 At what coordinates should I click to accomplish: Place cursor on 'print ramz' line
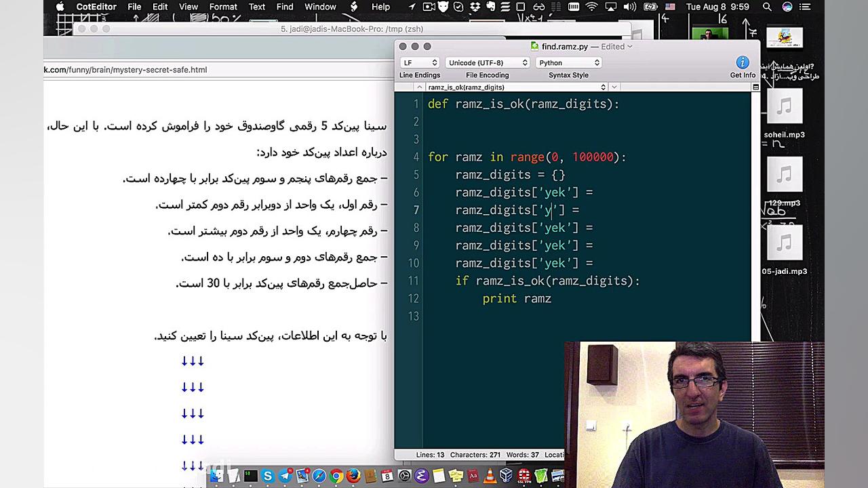tap(517, 298)
